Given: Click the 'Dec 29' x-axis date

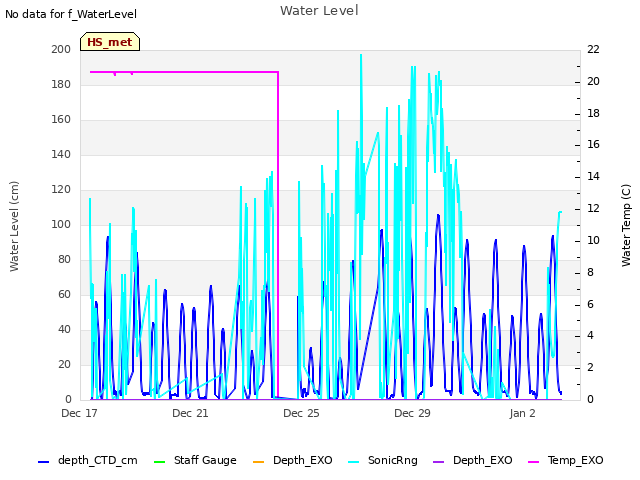Looking at the screenshot, I should pyautogui.click(x=412, y=413).
